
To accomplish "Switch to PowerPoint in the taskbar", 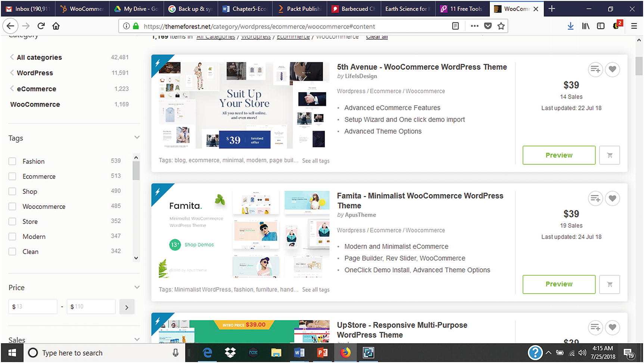I will [x=322, y=353].
